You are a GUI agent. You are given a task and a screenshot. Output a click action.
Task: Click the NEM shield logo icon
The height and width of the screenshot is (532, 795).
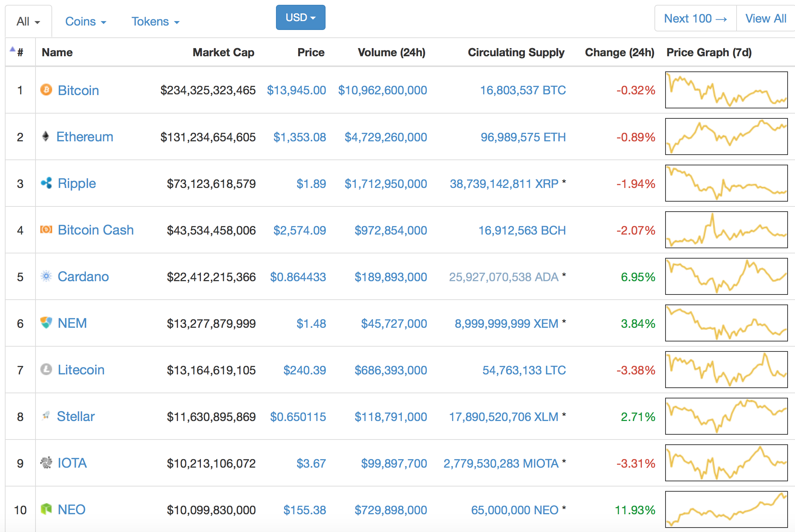pyautogui.click(x=46, y=323)
